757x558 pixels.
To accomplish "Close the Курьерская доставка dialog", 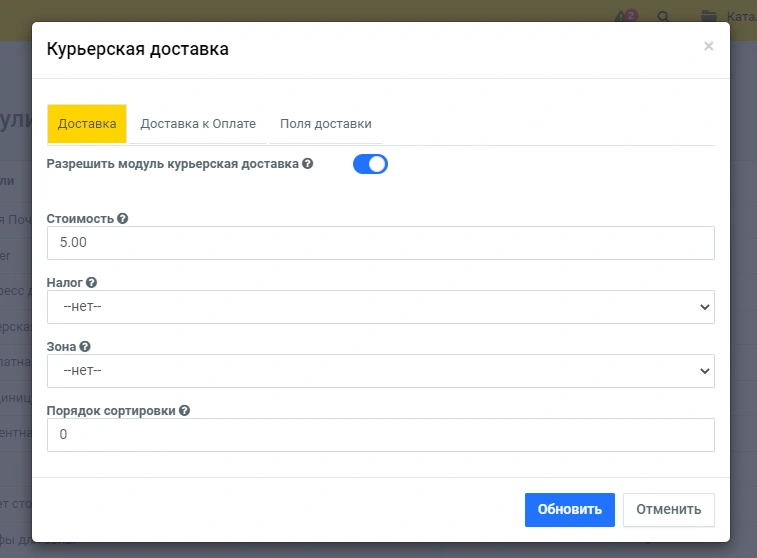I will [x=709, y=46].
